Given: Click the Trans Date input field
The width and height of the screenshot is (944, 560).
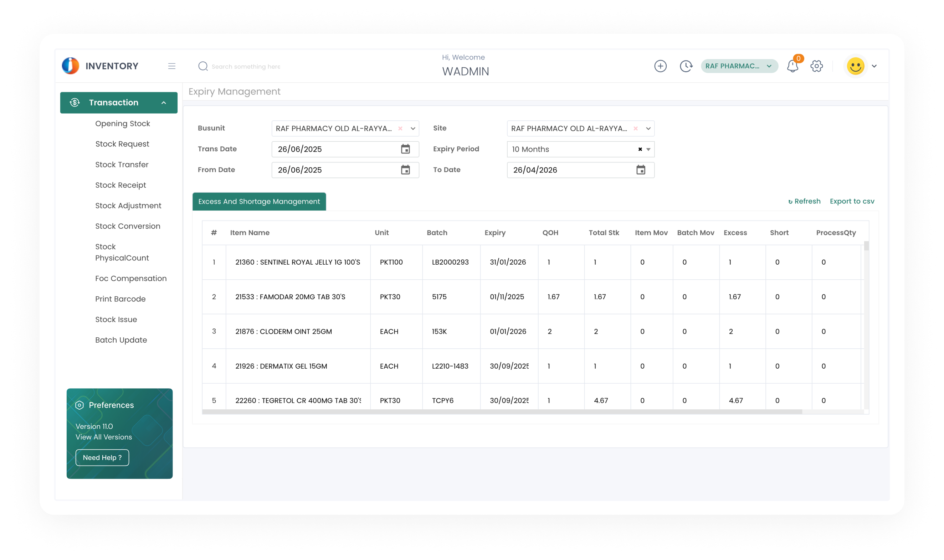Looking at the screenshot, I should (x=345, y=149).
